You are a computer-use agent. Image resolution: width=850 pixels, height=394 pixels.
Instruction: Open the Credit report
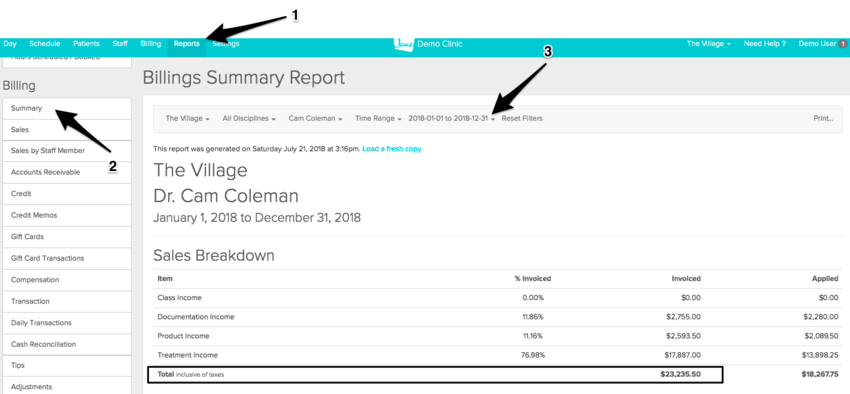pyautogui.click(x=67, y=194)
